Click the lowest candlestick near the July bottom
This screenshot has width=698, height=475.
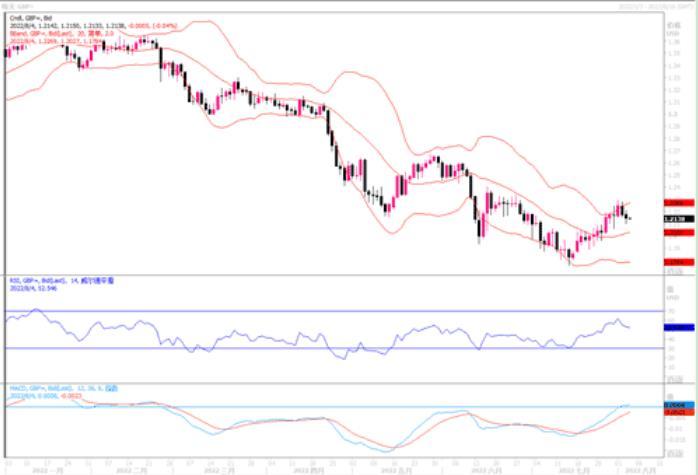coord(569,256)
